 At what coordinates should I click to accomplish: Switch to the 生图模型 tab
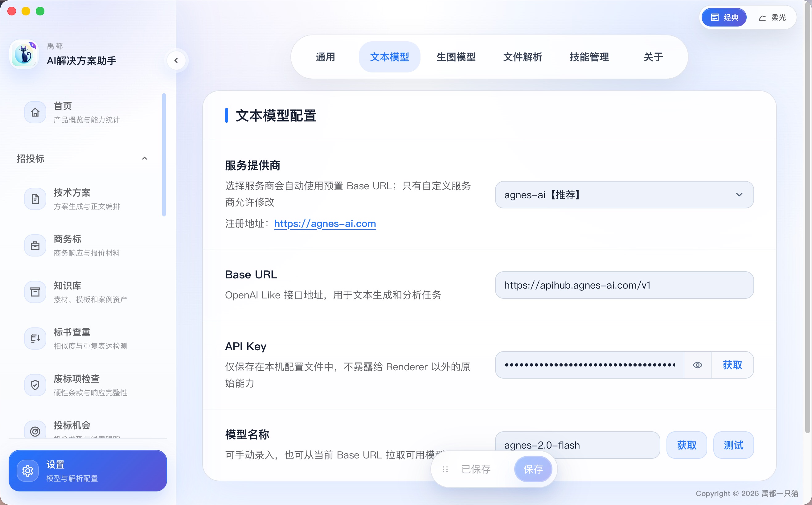[x=456, y=57]
